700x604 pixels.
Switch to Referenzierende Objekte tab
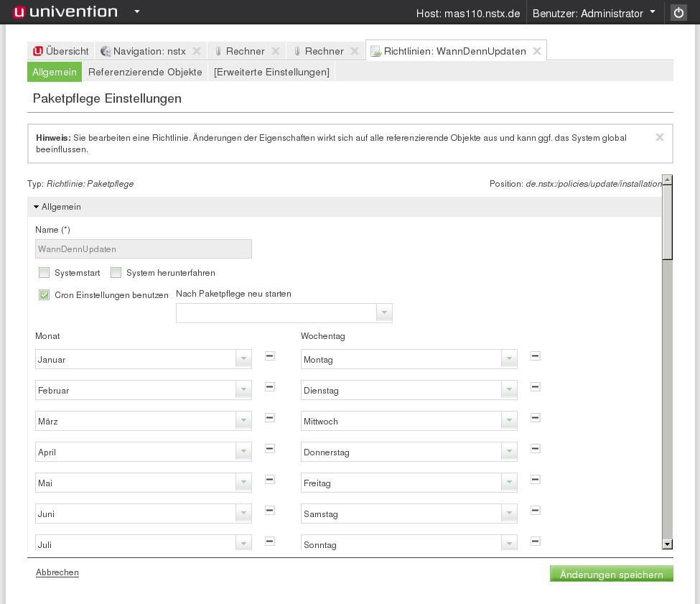click(x=145, y=72)
